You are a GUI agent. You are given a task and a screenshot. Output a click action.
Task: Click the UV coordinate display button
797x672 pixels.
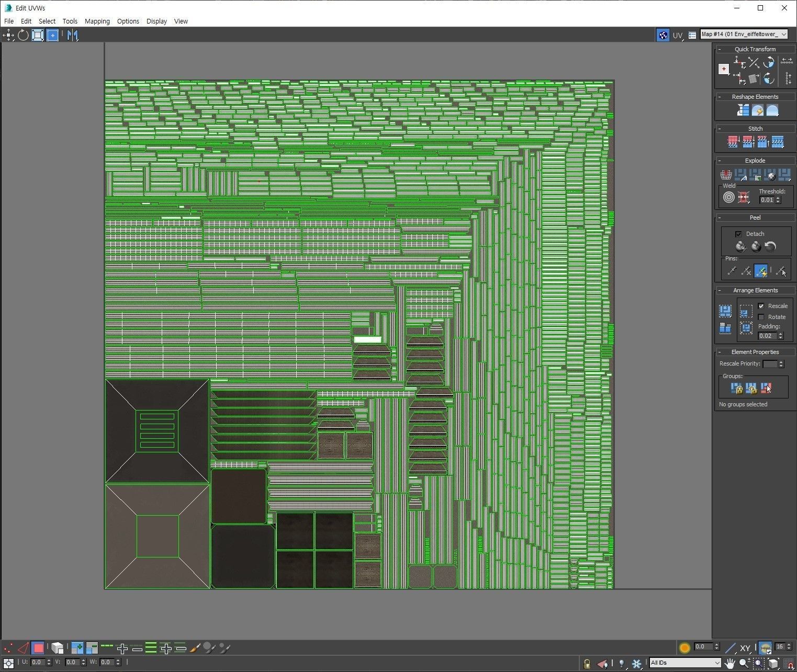[x=678, y=35]
